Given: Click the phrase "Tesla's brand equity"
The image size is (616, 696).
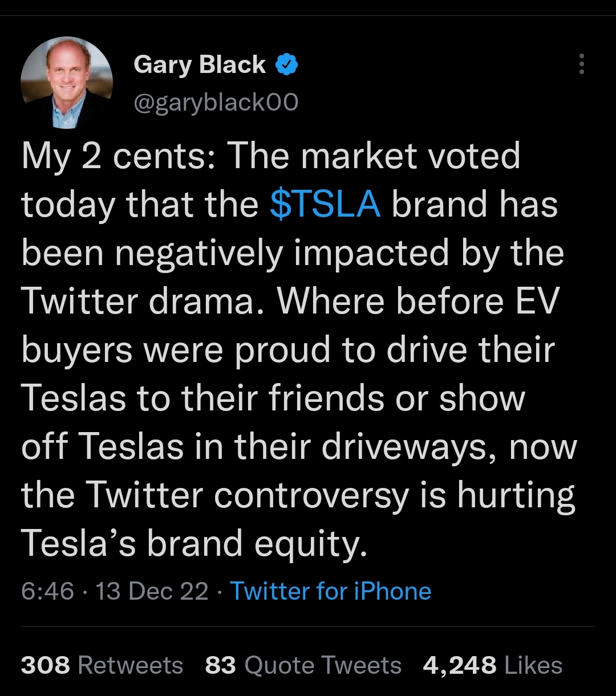Looking at the screenshot, I should pos(192,543).
